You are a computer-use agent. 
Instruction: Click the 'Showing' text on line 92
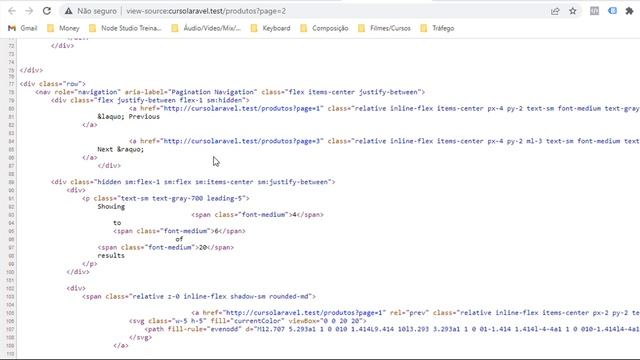pos(111,207)
